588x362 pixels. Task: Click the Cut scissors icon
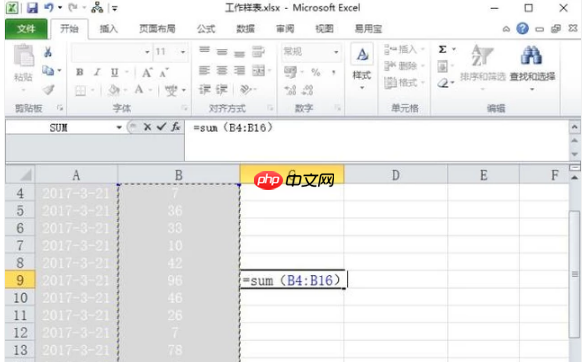(x=48, y=52)
